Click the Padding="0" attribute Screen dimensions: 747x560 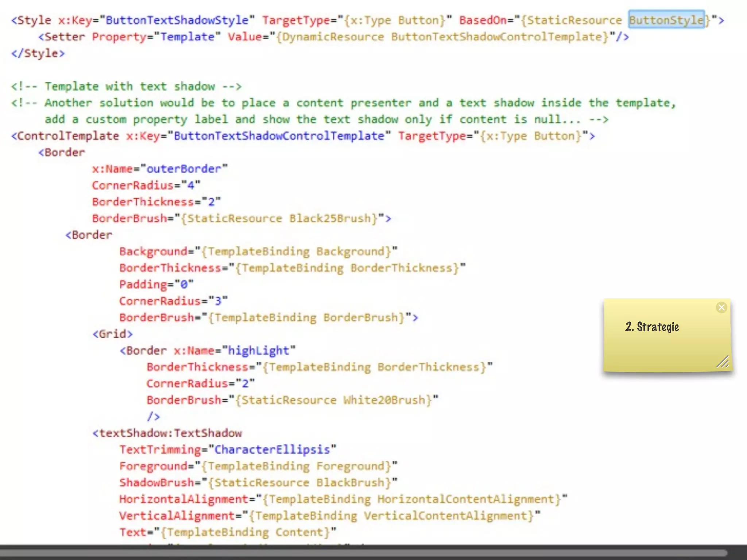tap(156, 284)
